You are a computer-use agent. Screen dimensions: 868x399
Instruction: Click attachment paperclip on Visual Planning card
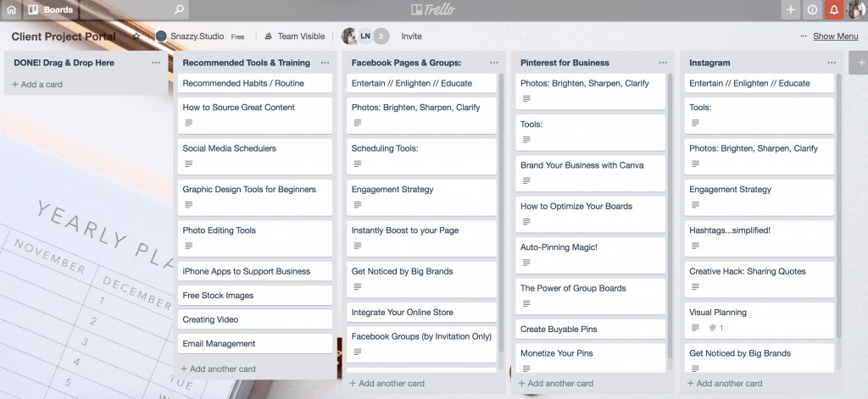tap(712, 328)
